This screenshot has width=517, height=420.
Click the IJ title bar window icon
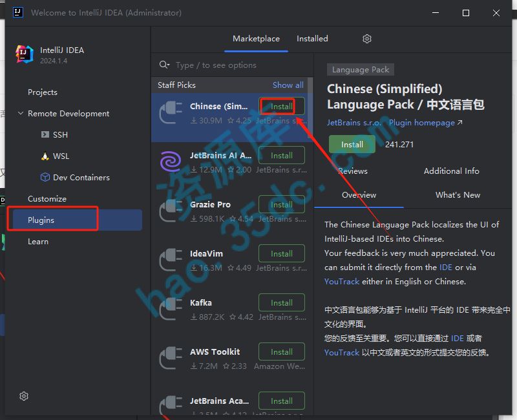pyautogui.click(x=18, y=12)
